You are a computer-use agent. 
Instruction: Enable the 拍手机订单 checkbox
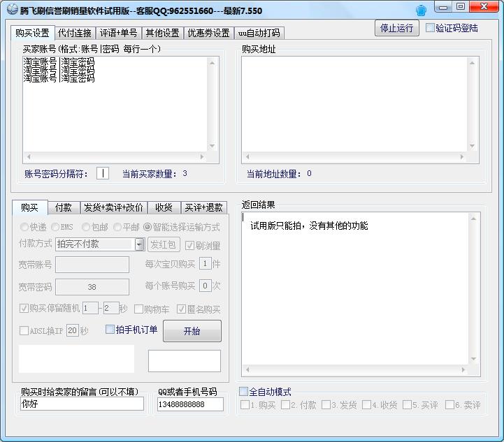(x=110, y=330)
